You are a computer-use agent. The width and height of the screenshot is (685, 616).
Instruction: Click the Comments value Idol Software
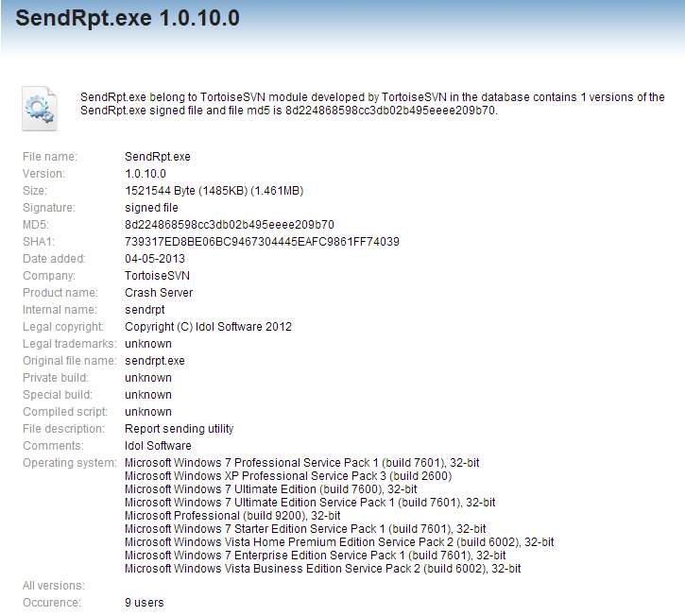[158, 447]
